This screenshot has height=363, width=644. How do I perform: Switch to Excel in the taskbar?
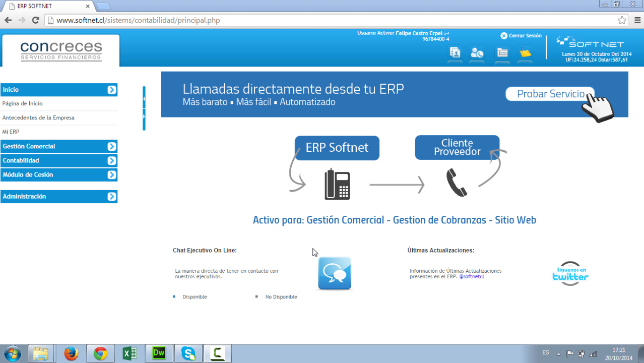click(130, 353)
